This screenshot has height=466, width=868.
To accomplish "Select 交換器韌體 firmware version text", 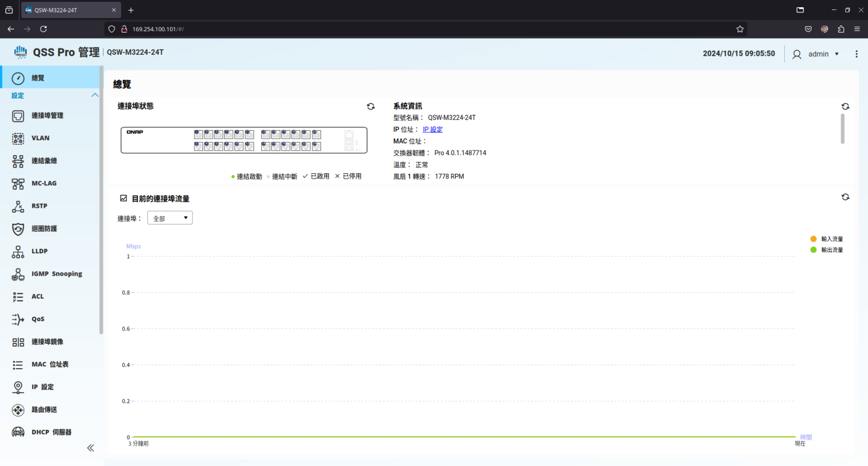I will 440,153.
